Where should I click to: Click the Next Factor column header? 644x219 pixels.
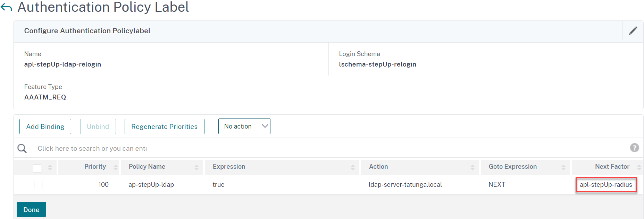[x=612, y=167]
